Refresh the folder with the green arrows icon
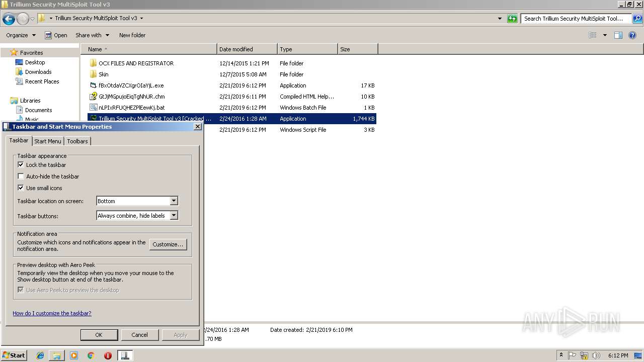The width and height of the screenshot is (644, 362). coord(512,19)
